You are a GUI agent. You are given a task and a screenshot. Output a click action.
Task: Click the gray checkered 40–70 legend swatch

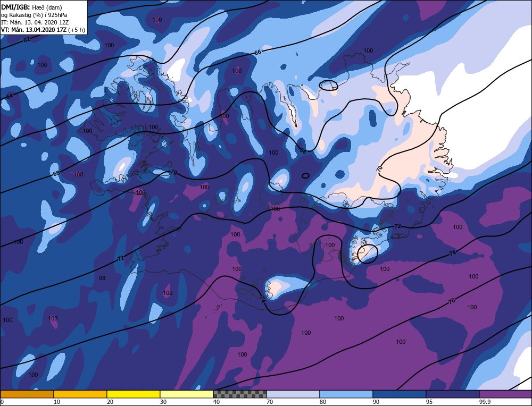click(x=239, y=394)
